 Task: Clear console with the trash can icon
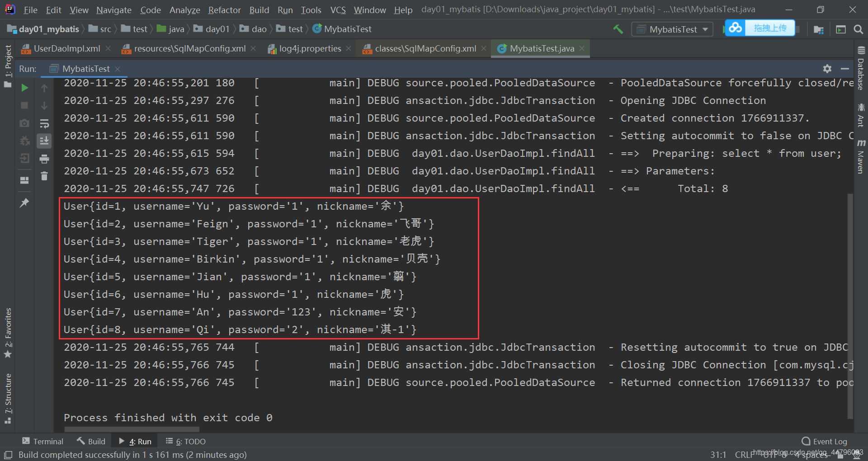click(44, 176)
